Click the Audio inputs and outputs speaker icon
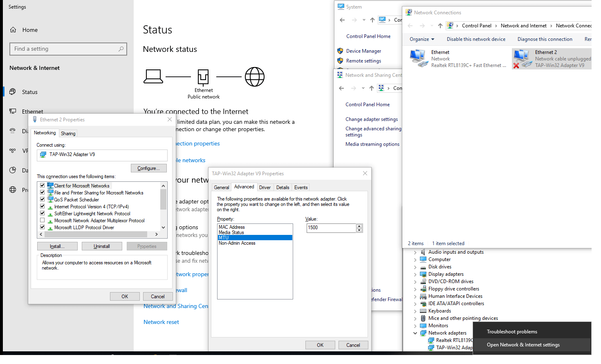 click(423, 252)
